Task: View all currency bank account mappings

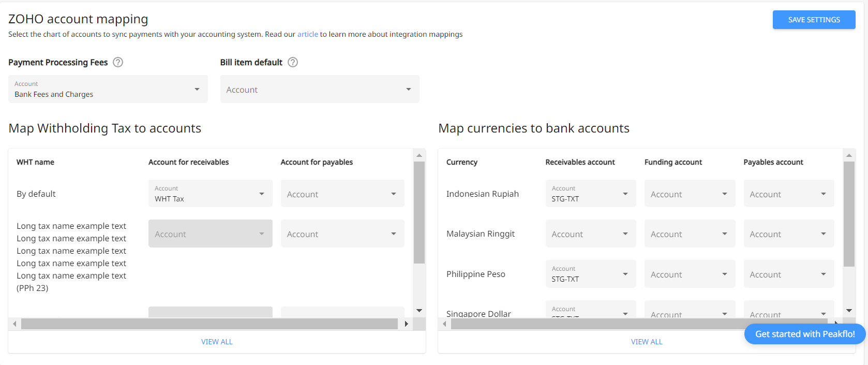Action: pyautogui.click(x=647, y=342)
